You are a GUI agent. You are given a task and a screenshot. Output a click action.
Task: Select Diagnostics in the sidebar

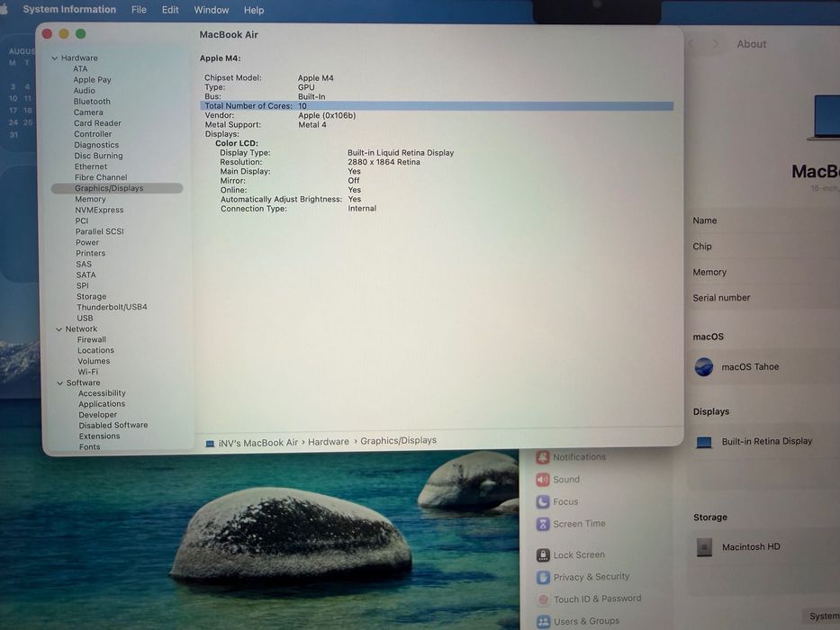(x=96, y=145)
